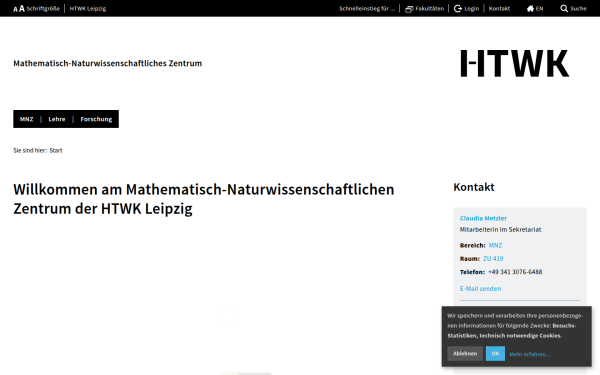Open the MNZ menu item
The image size is (600, 375).
pos(26,119)
